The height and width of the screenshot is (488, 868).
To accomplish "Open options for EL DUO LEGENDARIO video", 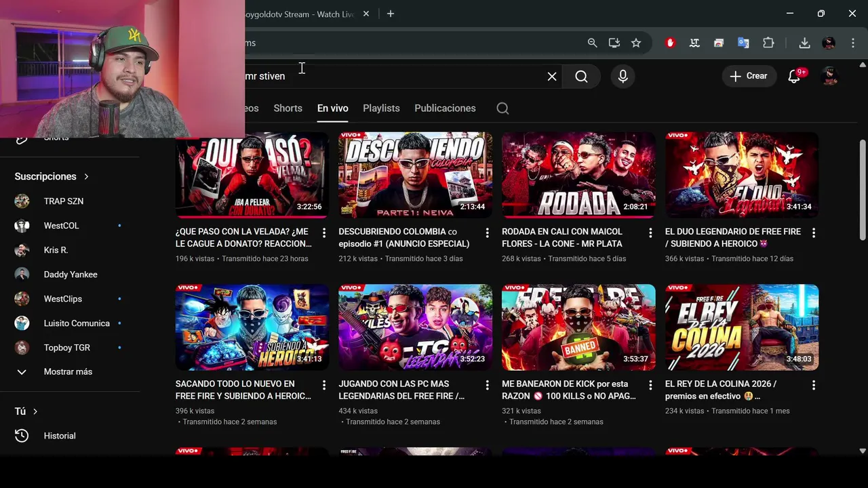I will pyautogui.click(x=814, y=232).
